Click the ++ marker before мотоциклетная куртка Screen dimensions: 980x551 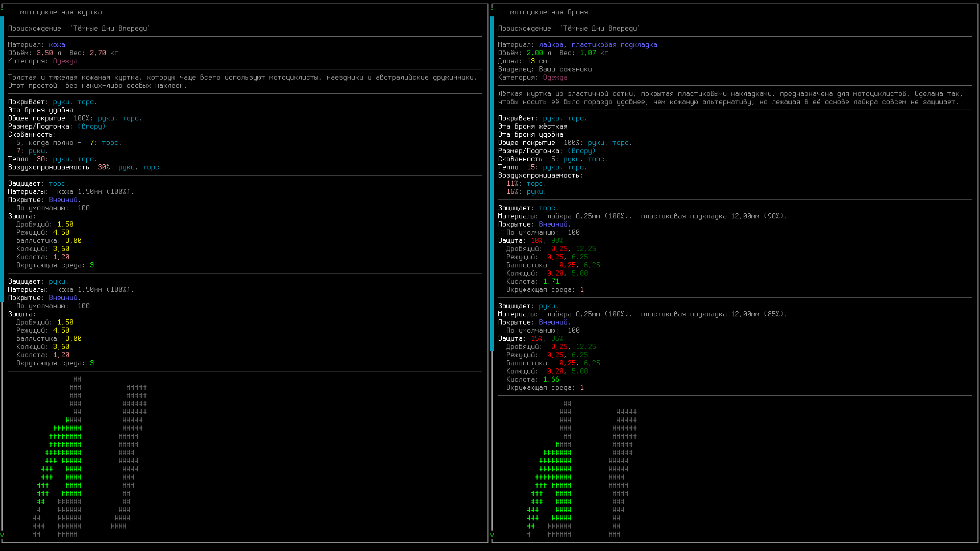12,12
